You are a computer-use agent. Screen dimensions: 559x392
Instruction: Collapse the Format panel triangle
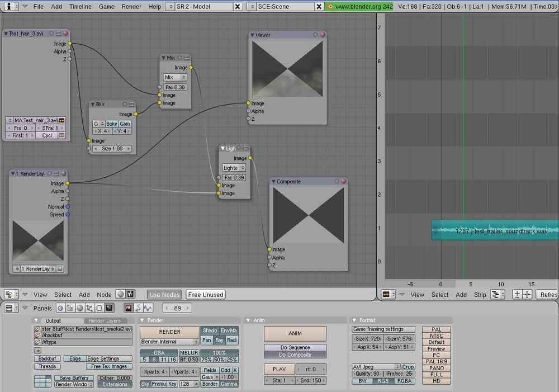tap(354, 320)
